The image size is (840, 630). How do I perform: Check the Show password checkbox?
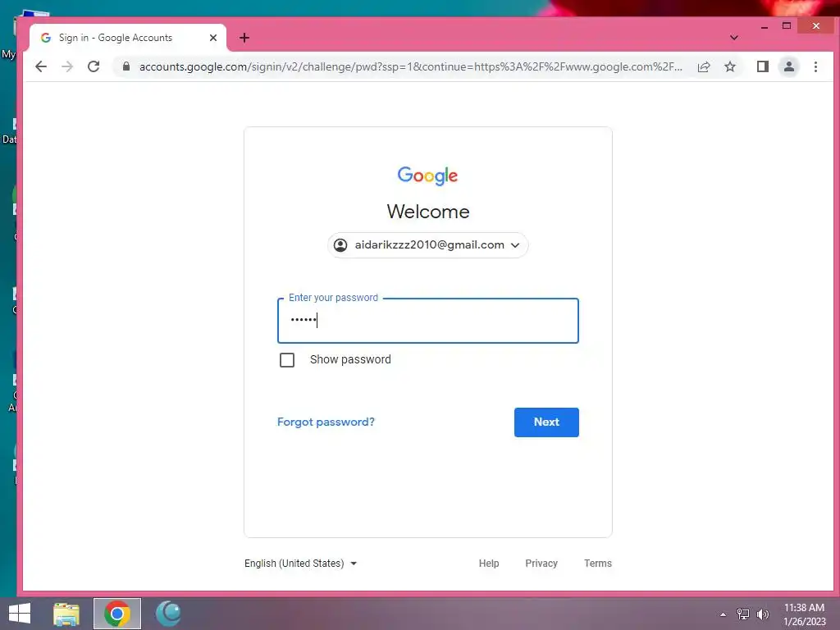click(287, 360)
